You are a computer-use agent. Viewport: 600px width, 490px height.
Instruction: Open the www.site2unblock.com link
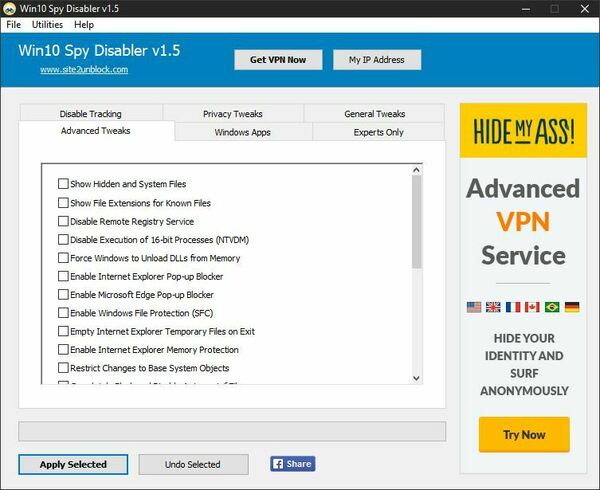pos(84,70)
